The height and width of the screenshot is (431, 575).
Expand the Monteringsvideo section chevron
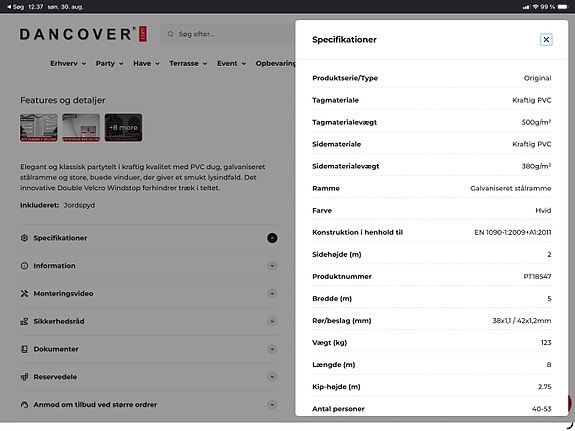pos(272,293)
